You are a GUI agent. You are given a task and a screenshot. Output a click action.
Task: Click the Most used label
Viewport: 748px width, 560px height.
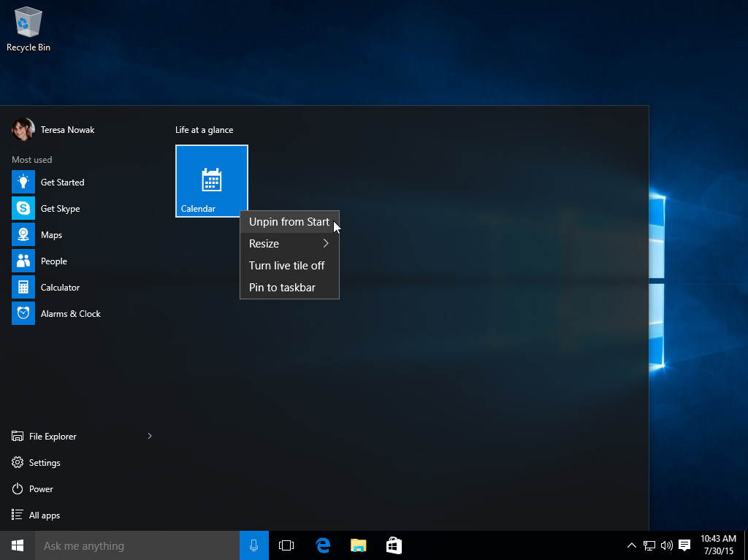(32, 160)
